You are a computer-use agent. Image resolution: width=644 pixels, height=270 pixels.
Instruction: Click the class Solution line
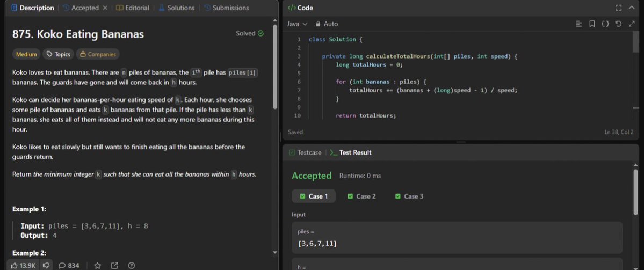coord(335,39)
